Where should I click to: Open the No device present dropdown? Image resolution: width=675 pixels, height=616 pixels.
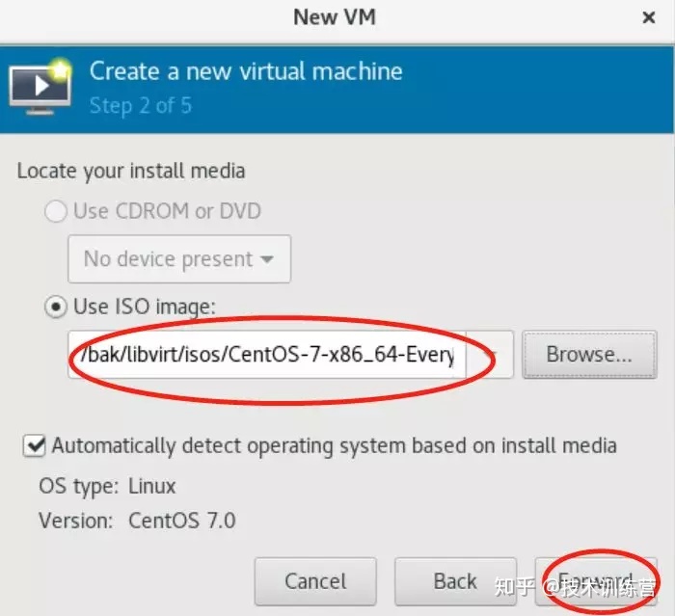click(x=179, y=258)
